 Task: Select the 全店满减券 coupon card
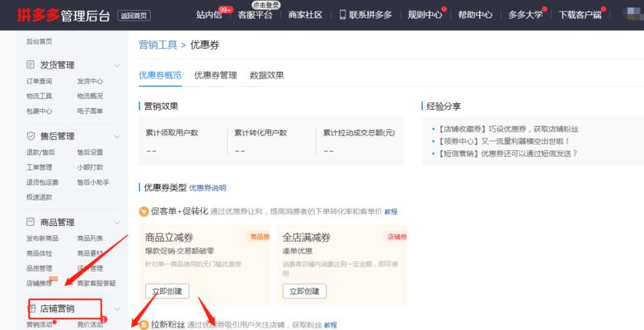coord(341,264)
